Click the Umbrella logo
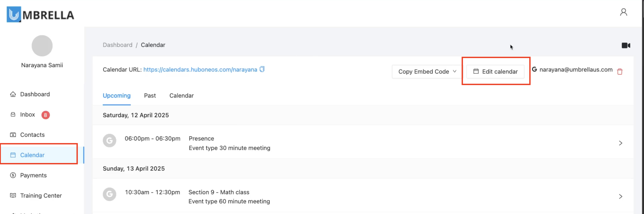 click(x=40, y=15)
